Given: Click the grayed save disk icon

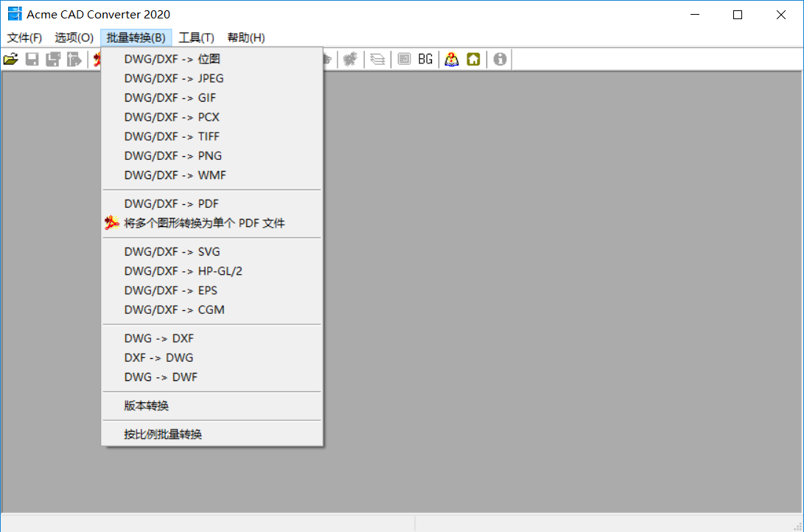Looking at the screenshot, I should coord(32,60).
